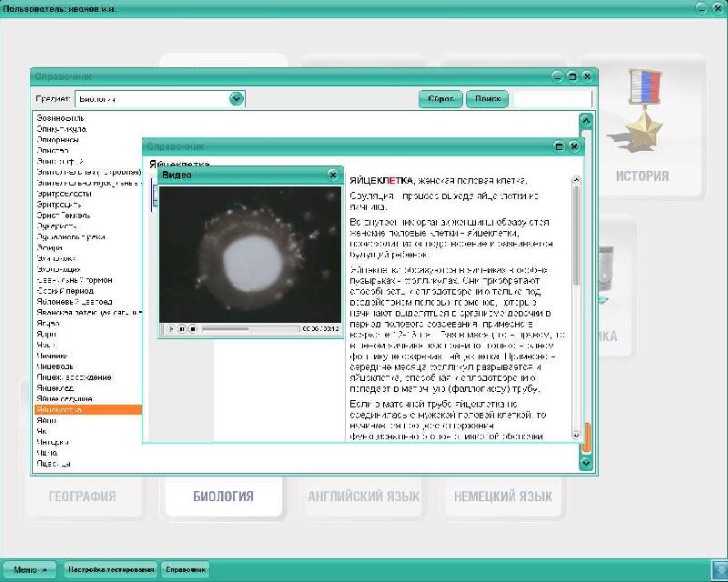Select Эритроциты in the term list
Image resolution: width=728 pixels, height=582 pixels.
click(x=59, y=205)
